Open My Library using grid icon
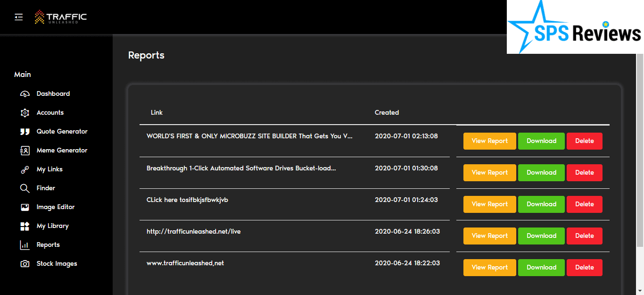This screenshot has width=644, height=295. click(25, 226)
